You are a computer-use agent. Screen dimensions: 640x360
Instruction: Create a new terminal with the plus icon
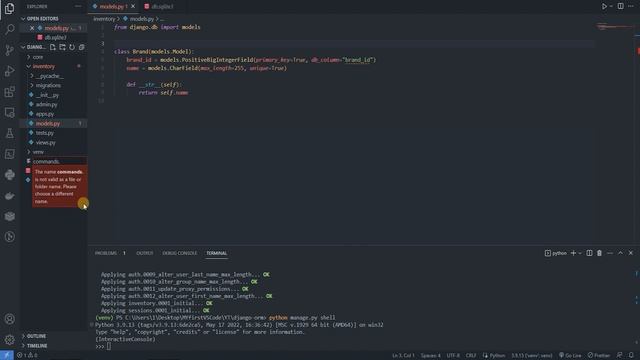[x=573, y=253]
